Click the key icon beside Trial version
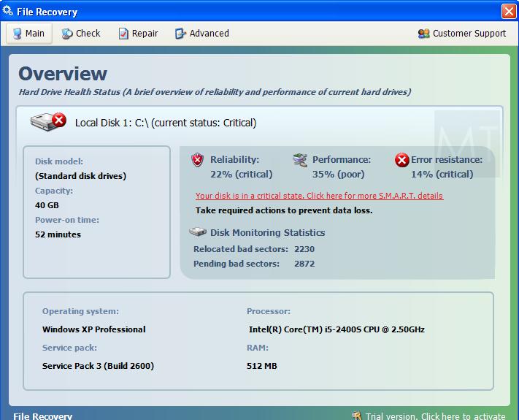Screen dimensions: 519x420 point(357,416)
